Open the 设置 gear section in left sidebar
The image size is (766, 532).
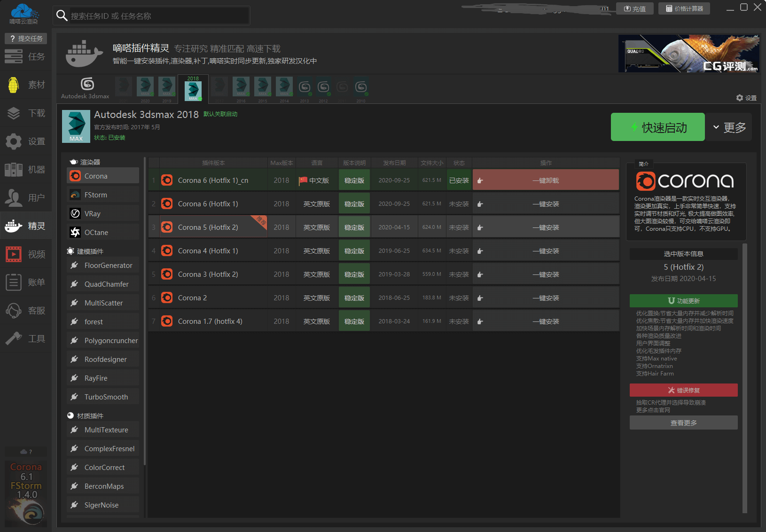[x=25, y=141]
